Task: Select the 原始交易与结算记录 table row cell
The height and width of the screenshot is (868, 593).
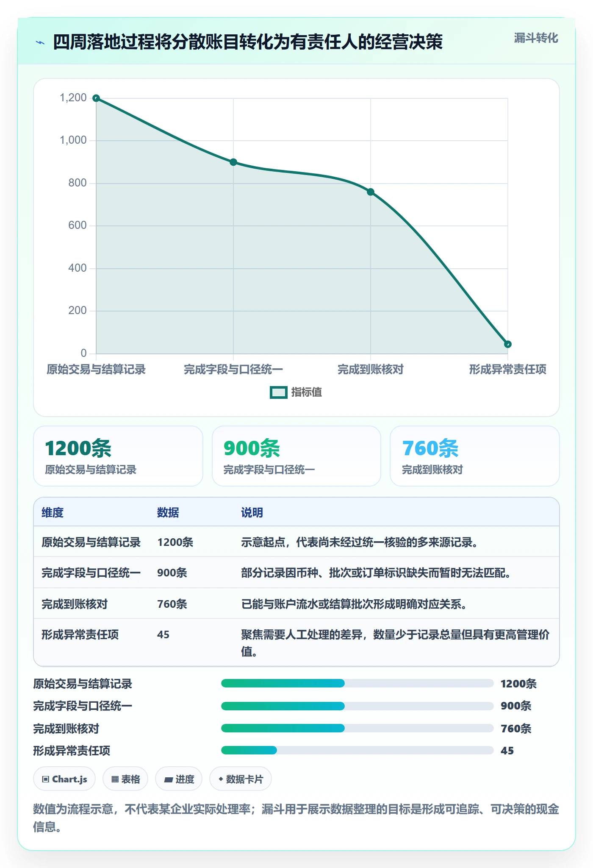Action: (x=91, y=542)
